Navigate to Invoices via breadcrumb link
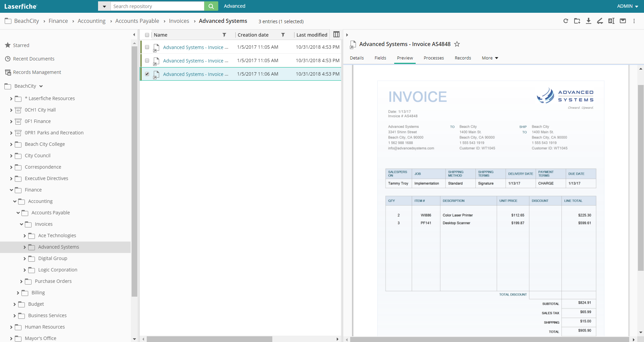 tap(179, 21)
